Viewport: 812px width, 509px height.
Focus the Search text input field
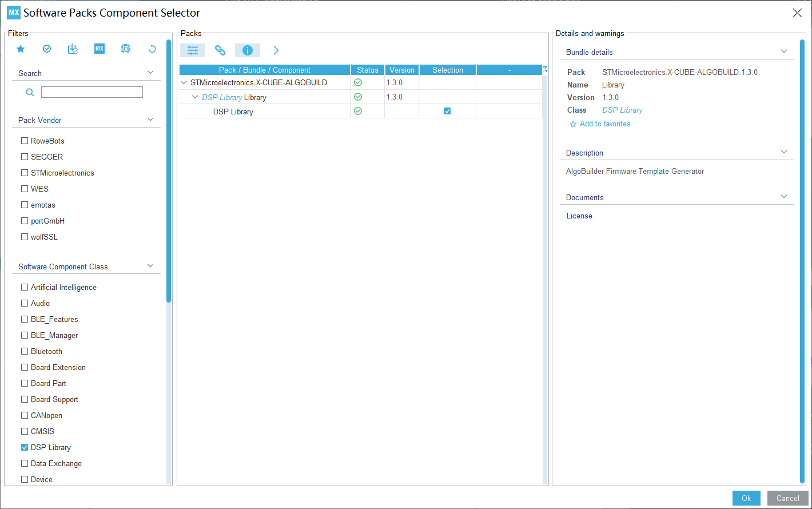coord(92,92)
